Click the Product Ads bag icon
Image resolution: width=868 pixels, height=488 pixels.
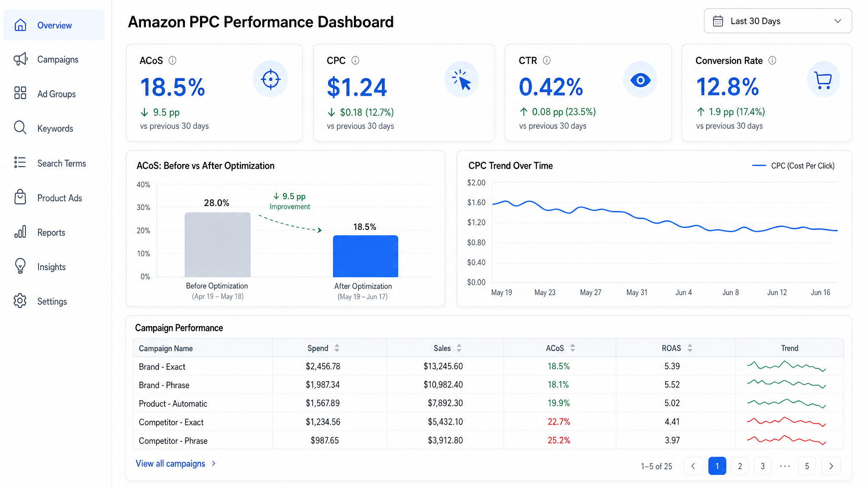click(x=20, y=197)
